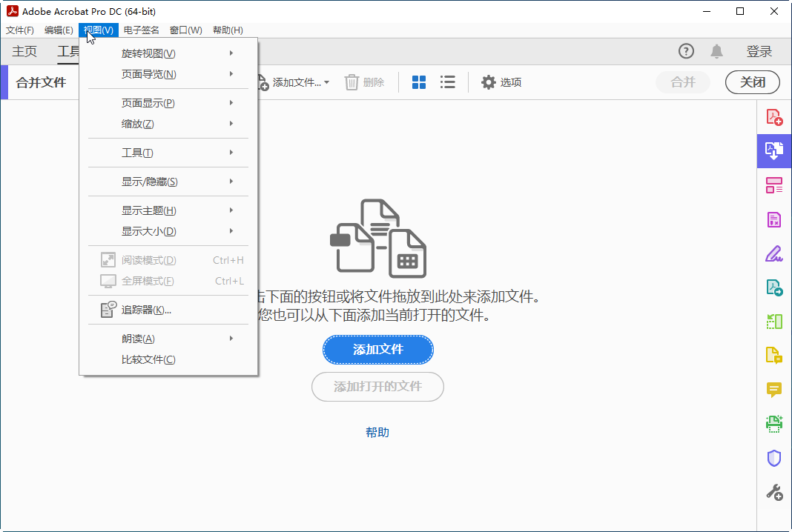Click the help question mark icon
Screen dimensions: 792x532
[x=686, y=51]
